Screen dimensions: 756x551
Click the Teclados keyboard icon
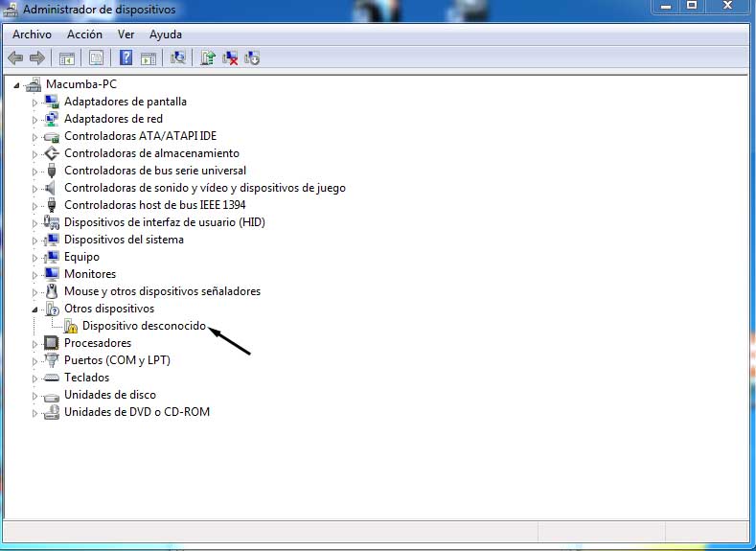tap(51, 378)
